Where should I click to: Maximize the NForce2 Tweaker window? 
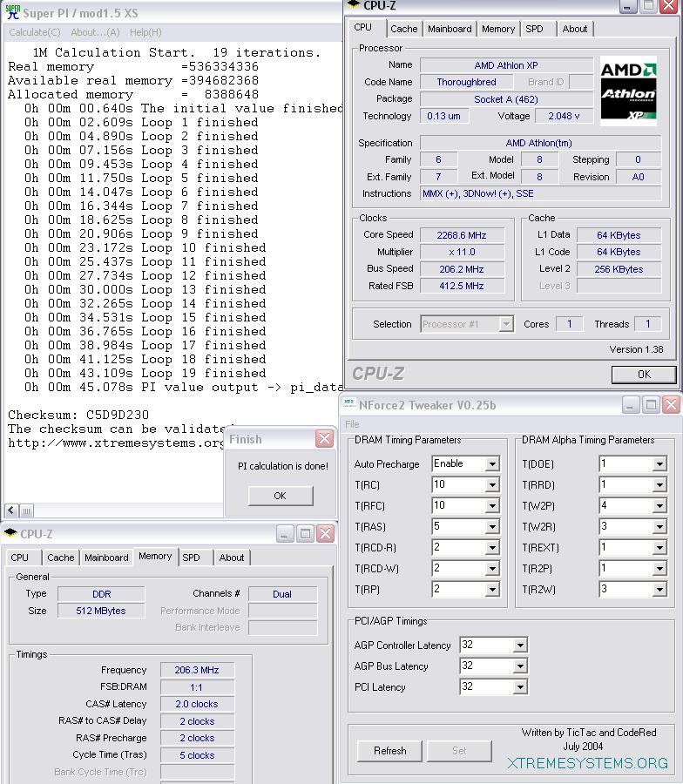tap(651, 404)
